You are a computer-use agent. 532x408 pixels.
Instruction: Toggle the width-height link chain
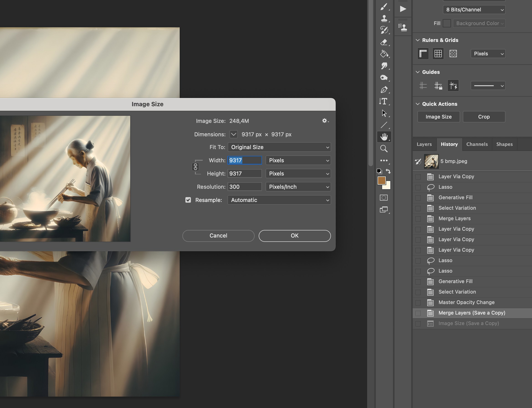196,167
